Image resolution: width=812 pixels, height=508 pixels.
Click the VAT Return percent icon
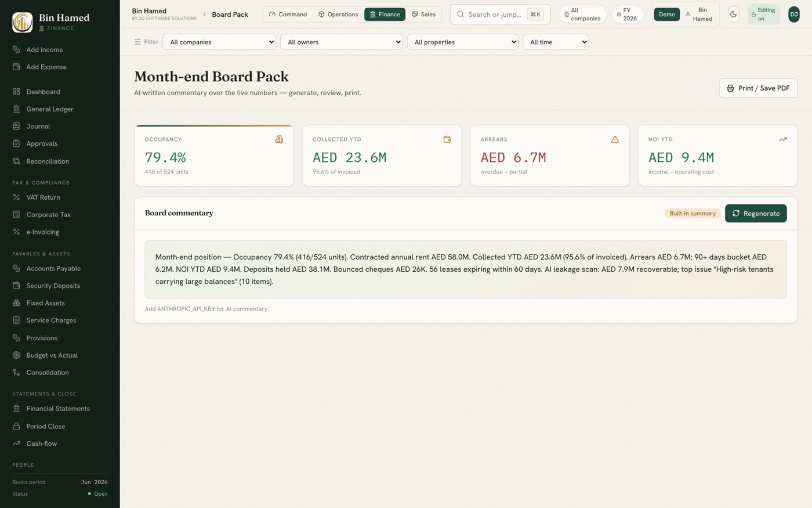click(16, 197)
